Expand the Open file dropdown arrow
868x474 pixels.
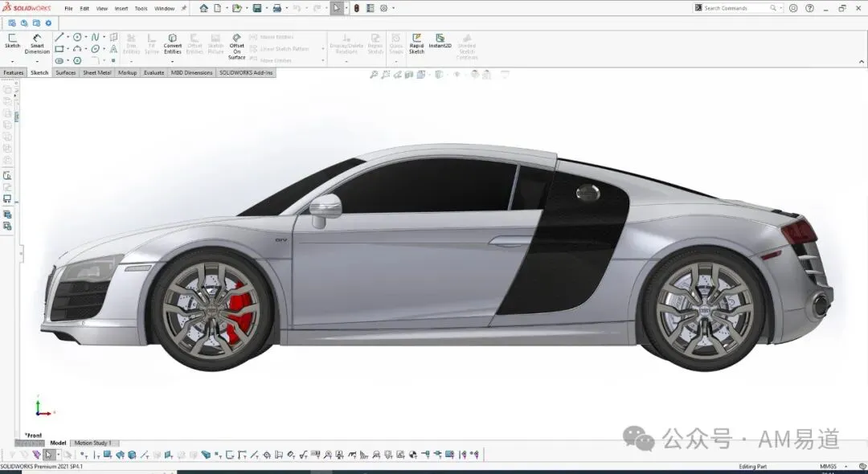245,8
